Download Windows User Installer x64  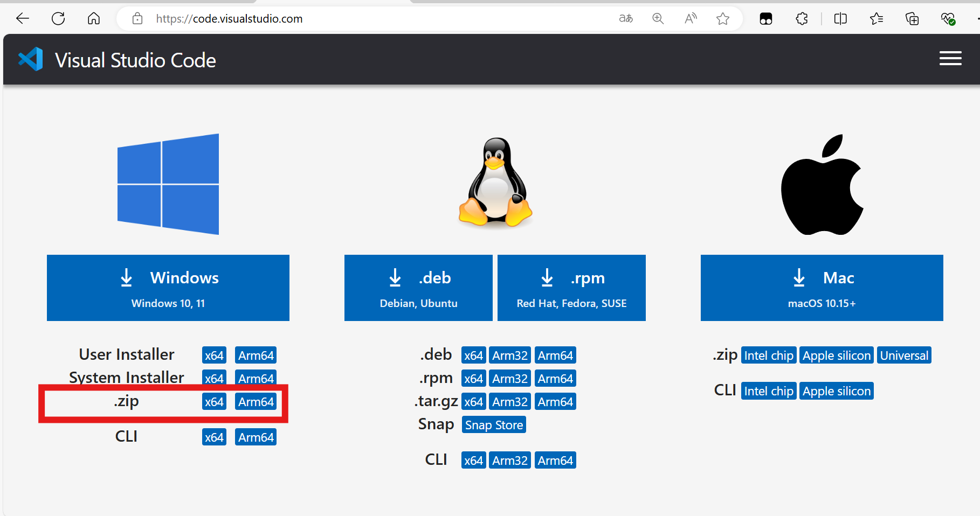click(x=214, y=355)
